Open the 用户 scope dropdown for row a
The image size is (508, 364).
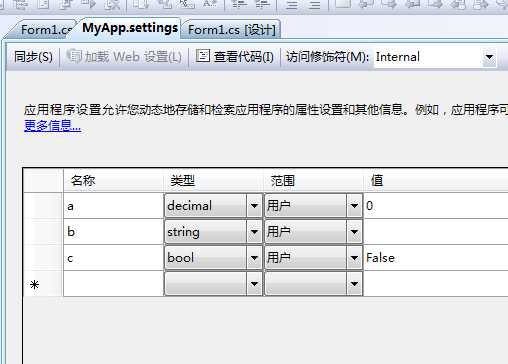point(354,206)
